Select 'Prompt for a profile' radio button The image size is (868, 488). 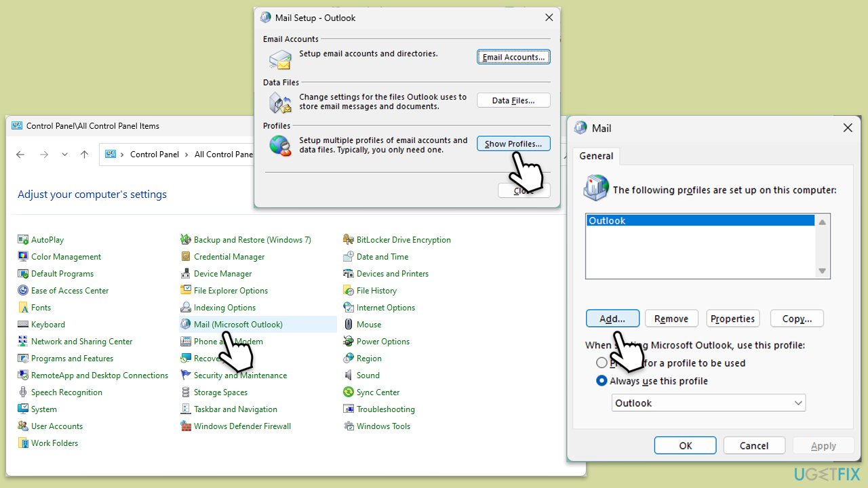coord(601,363)
